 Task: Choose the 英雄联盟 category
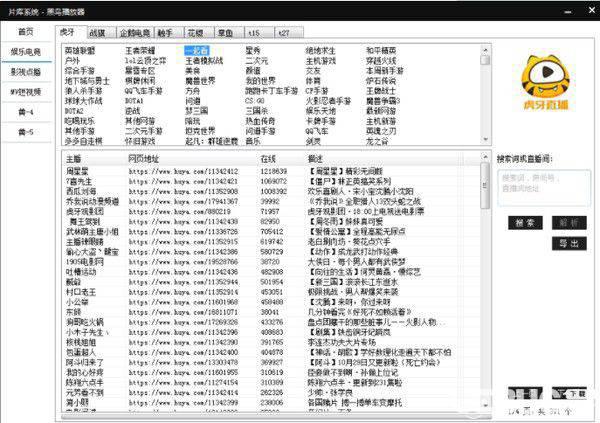click(80, 51)
